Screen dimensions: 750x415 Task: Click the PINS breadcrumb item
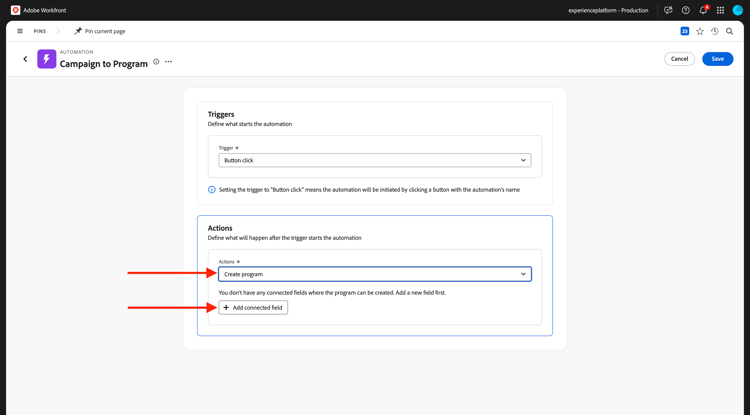[40, 31]
